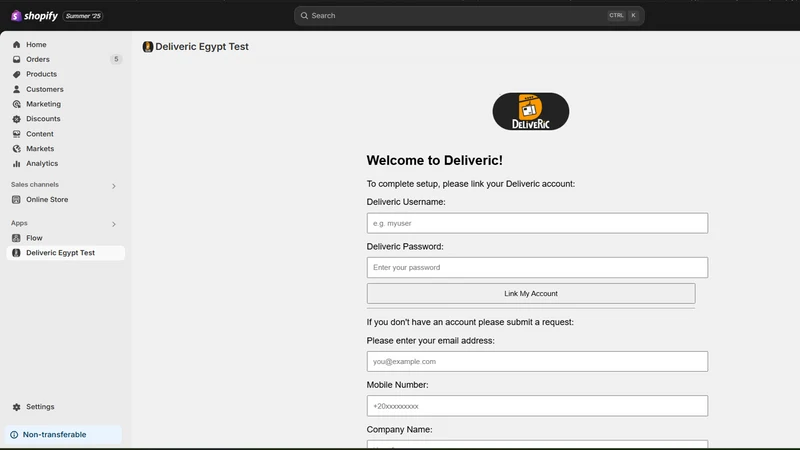The image size is (800, 450).
Task: Click the Analytics bar chart icon
Action: tap(16, 164)
